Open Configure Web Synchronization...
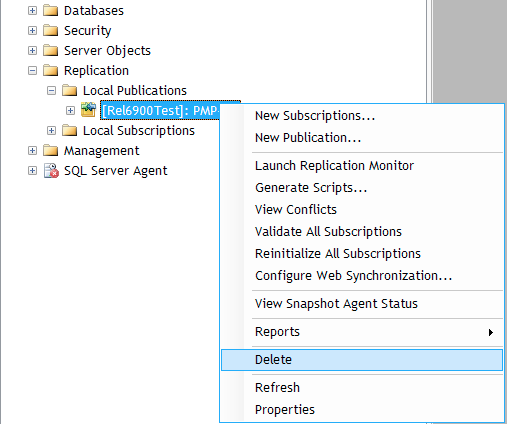This screenshot has width=507, height=424. pyautogui.click(x=362, y=276)
